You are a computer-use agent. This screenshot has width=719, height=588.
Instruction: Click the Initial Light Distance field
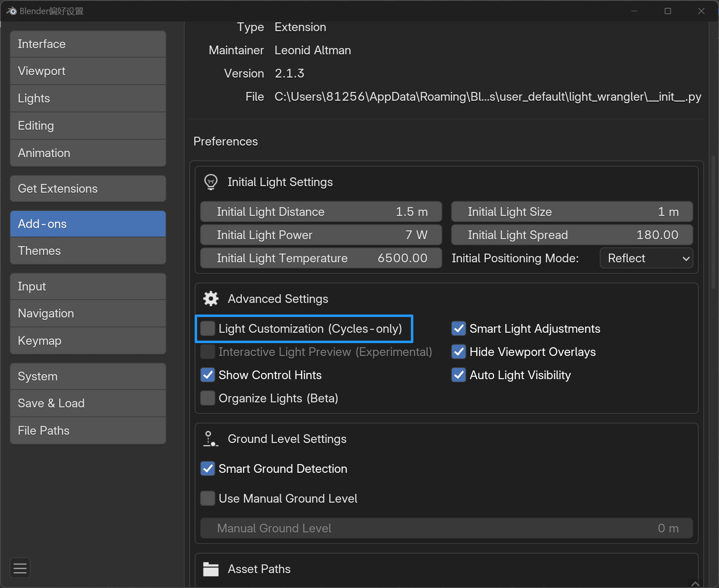tap(321, 212)
